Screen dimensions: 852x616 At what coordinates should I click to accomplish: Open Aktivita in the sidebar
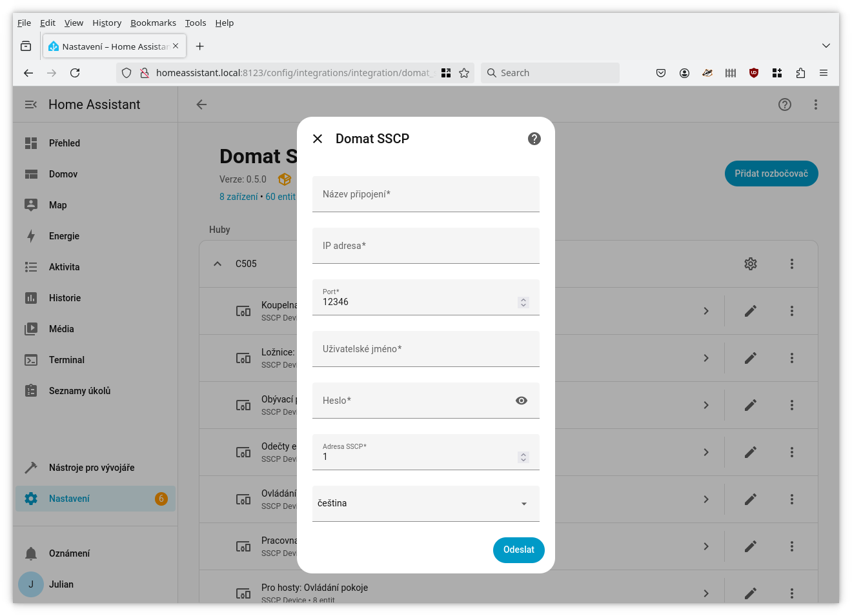coord(96,267)
